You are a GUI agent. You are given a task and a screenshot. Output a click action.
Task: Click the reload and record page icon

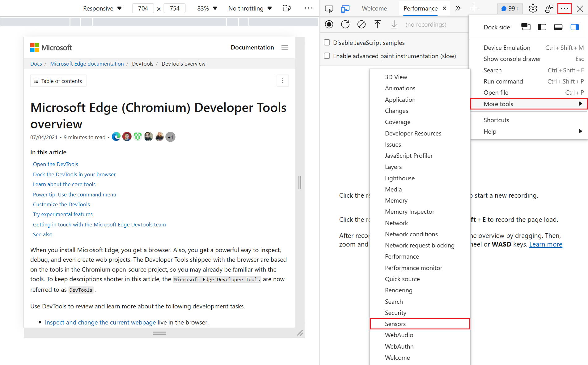[x=345, y=24]
